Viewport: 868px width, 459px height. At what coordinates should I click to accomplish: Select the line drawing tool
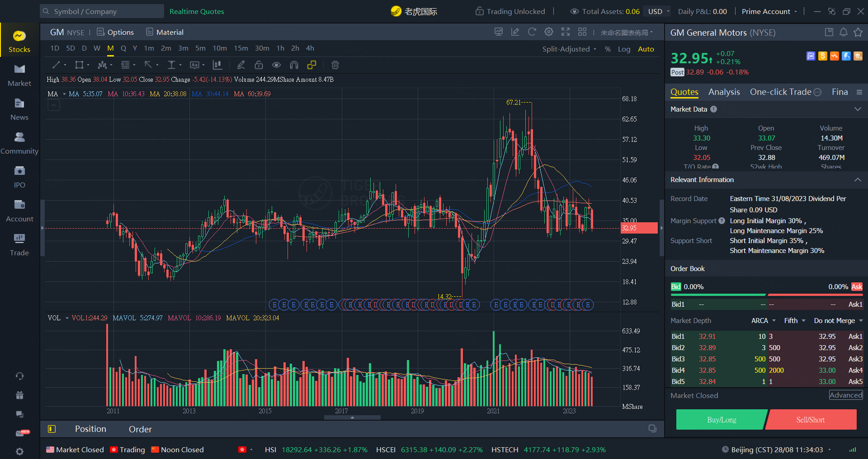[x=57, y=65]
